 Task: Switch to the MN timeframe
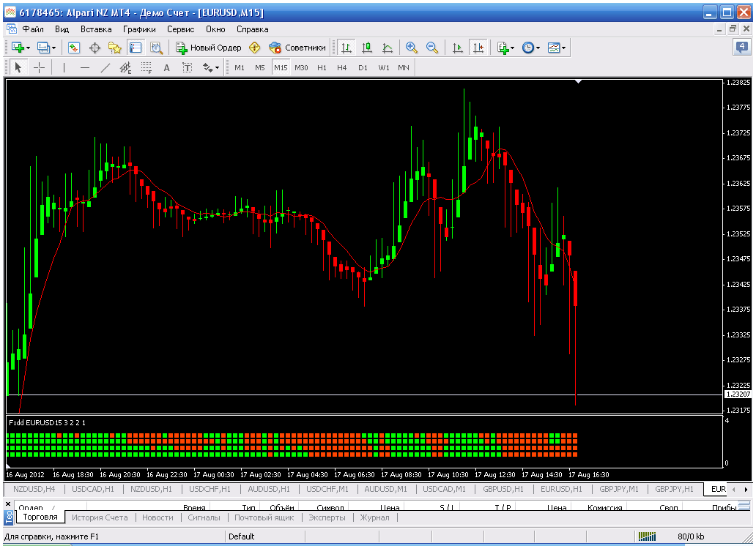[x=404, y=67]
